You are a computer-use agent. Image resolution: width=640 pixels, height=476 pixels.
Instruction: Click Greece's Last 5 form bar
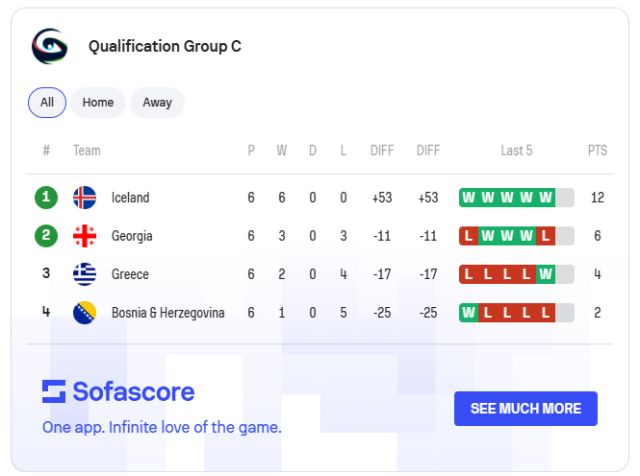click(x=516, y=274)
